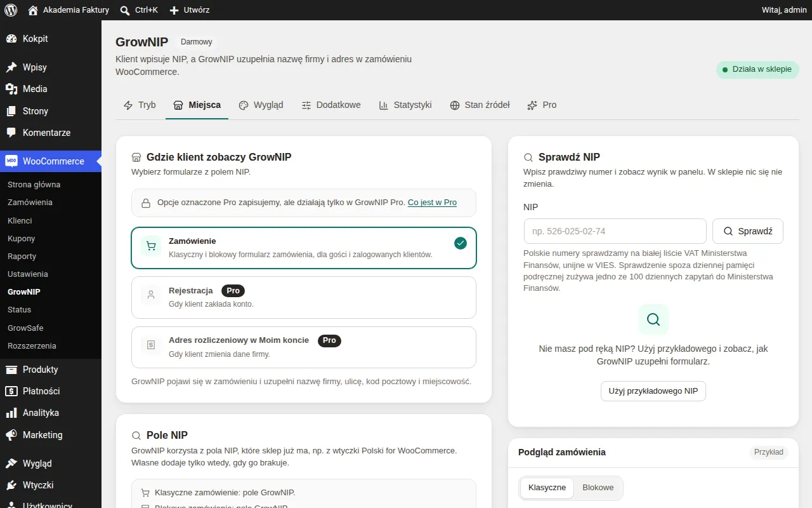Click the WooCommerce logo icon in sidebar
Viewport: 812px width, 508px height.
tap(11, 161)
